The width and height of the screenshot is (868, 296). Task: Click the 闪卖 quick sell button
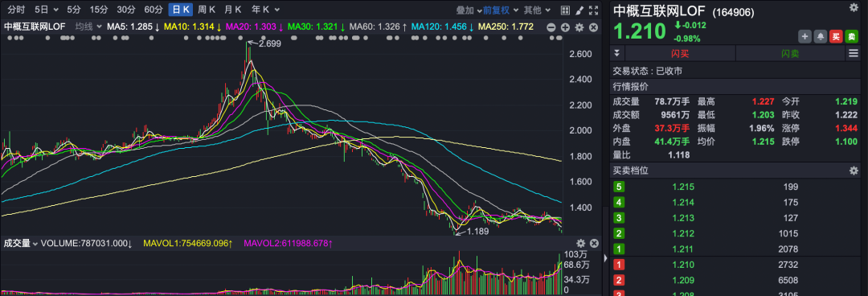coord(790,53)
